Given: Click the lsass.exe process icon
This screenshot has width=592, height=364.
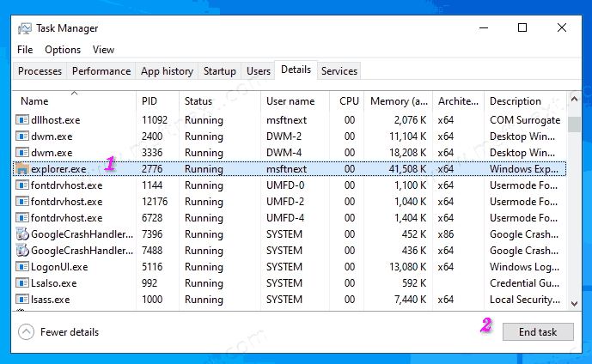Looking at the screenshot, I should 22,300.
